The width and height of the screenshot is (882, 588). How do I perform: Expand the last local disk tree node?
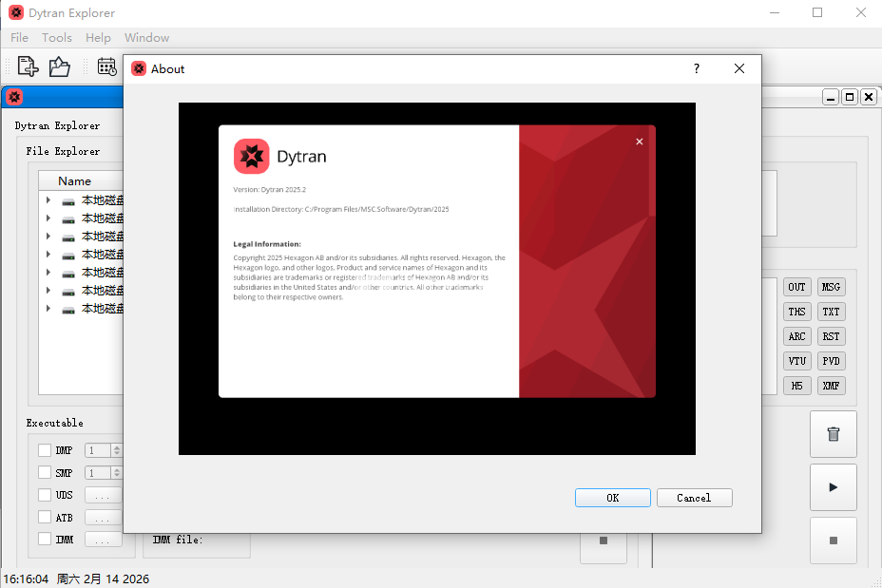click(x=48, y=309)
